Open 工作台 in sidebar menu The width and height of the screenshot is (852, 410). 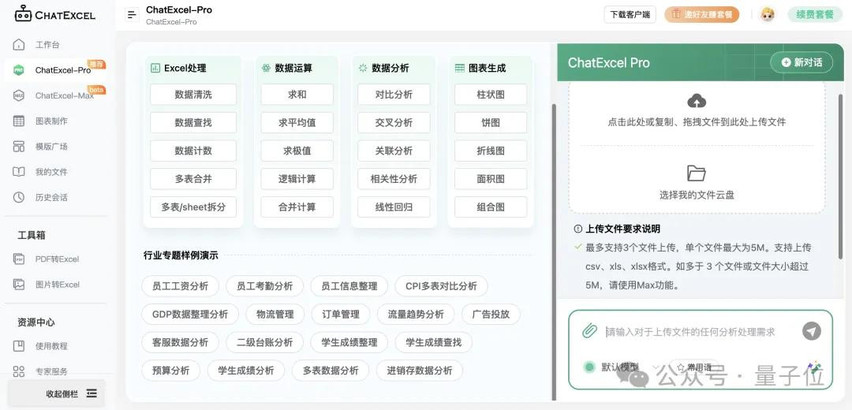(x=47, y=45)
